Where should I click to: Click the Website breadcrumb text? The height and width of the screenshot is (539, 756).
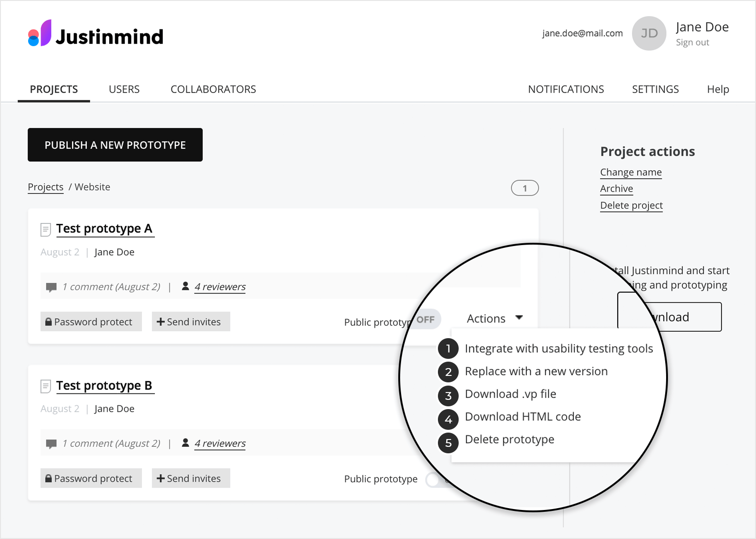click(x=93, y=187)
